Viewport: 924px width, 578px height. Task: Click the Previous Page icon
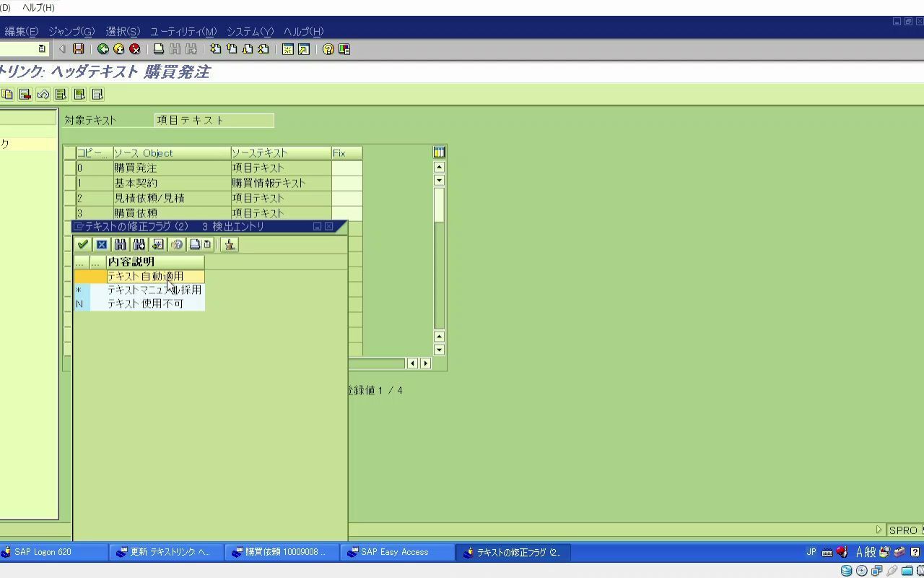click(x=232, y=49)
